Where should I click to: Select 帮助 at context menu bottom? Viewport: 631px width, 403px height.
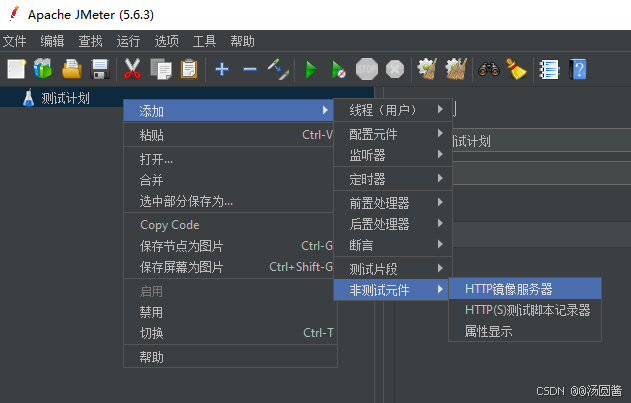tap(229, 357)
